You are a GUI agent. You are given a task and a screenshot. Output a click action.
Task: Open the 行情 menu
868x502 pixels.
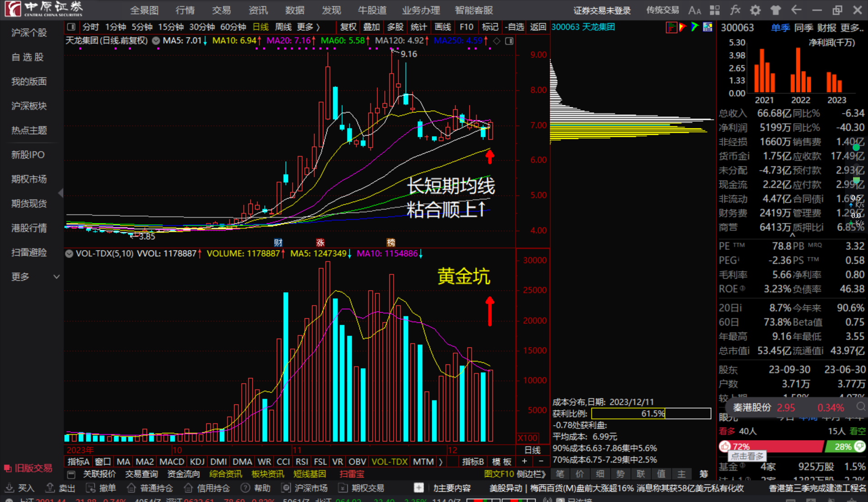185,10
